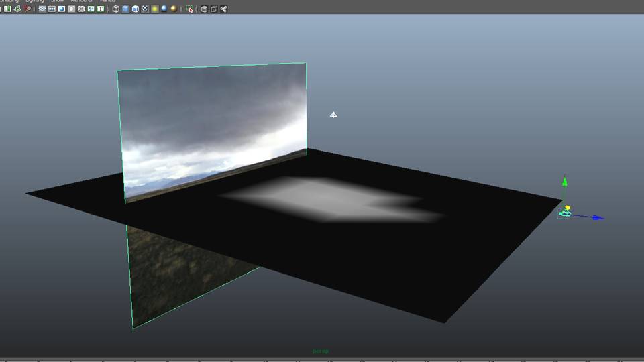This screenshot has width=644, height=362.
Task: Toggle viewport shadows blue sphere icon
Action: (164, 9)
